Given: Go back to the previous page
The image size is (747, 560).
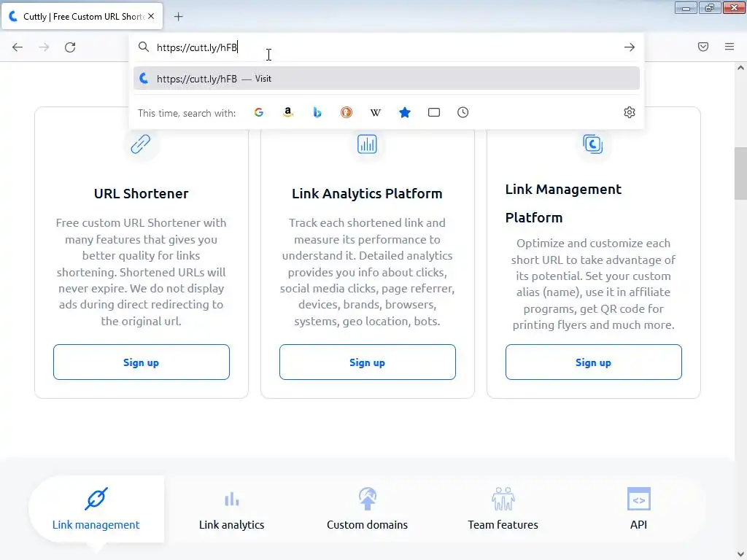Looking at the screenshot, I should coord(18,47).
